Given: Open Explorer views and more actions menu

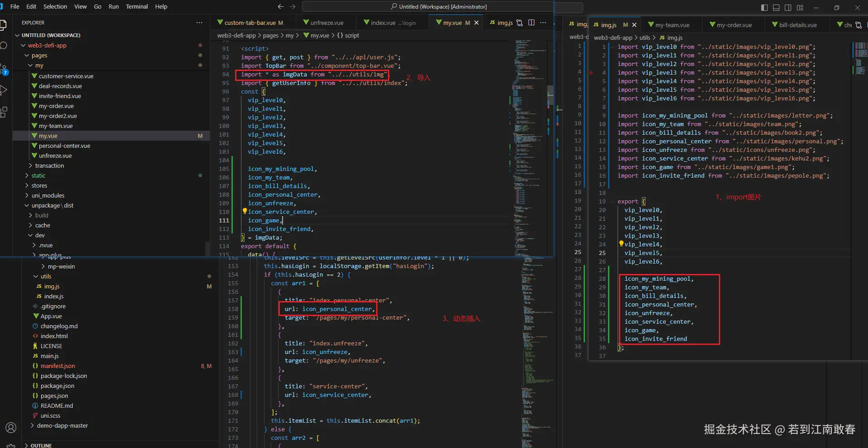Looking at the screenshot, I should [199, 23].
